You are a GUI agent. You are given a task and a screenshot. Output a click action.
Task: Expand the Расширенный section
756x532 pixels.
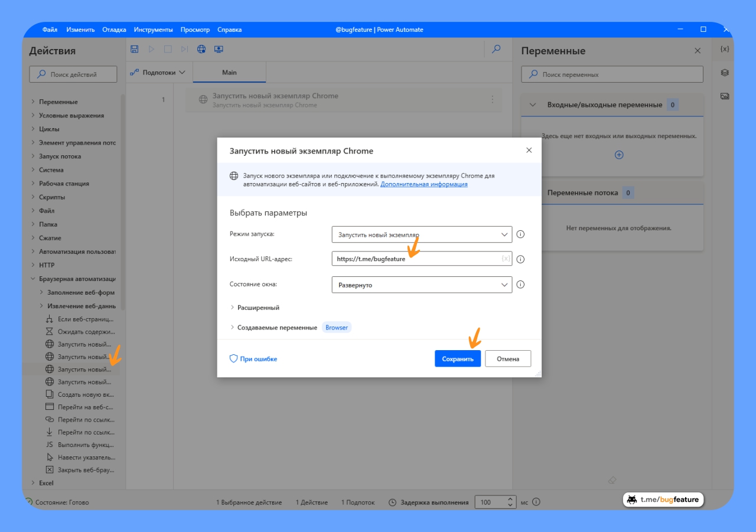pos(255,308)
